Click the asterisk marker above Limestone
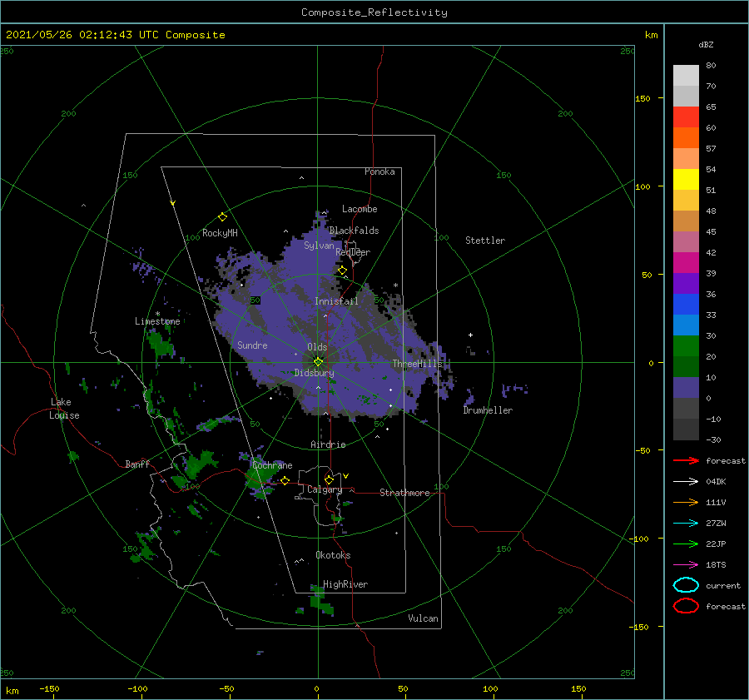Image resolution: width=749 pixels, height=700 pixels. tap(157, 314)
